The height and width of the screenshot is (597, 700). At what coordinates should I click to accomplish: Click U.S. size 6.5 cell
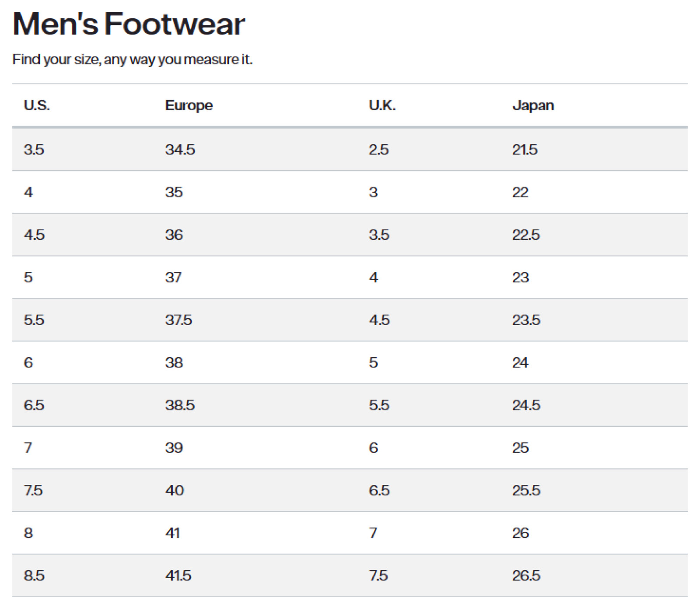[34, 405]
